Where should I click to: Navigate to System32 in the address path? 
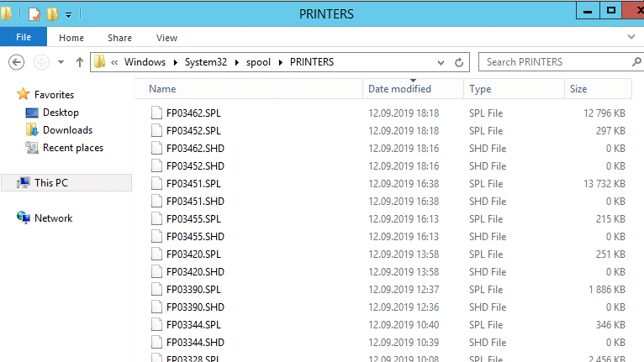point(206,62)
